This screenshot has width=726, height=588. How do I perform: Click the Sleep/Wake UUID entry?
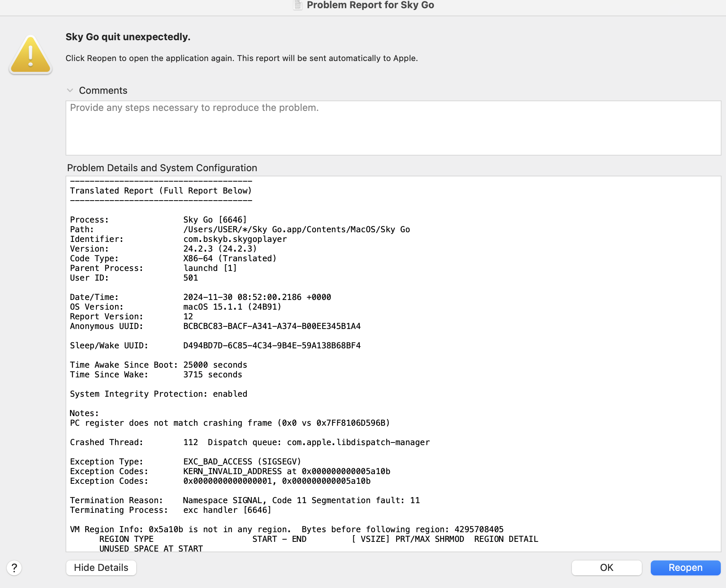pos(215,345)
